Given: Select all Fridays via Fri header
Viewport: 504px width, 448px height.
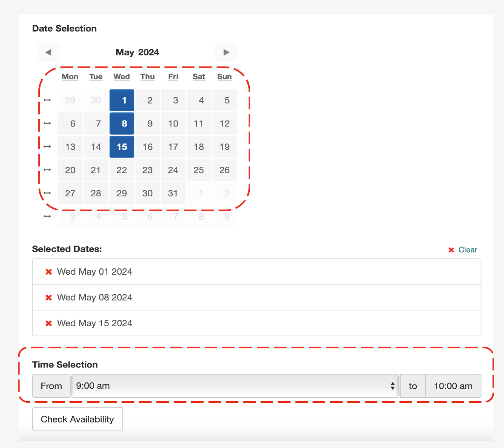Looking at the screenshot, I should pyautogui.click(x=173, y=77).
